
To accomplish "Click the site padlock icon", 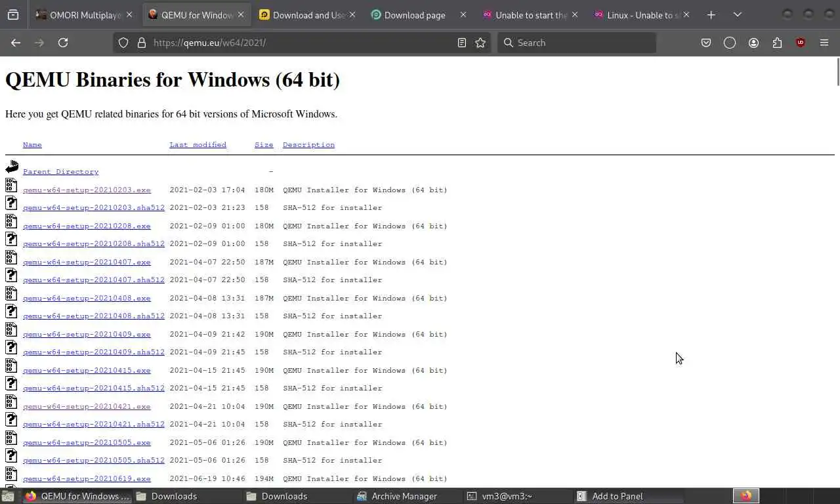I will (141, 43).
